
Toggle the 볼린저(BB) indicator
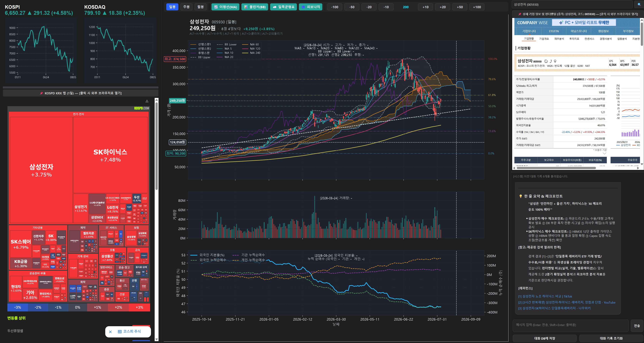click(x=255, y=7)
